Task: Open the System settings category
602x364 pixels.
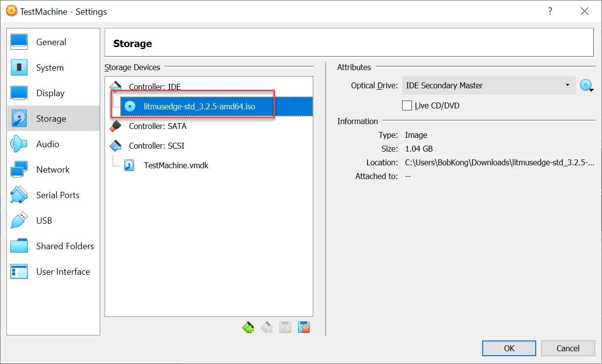Action: pyautogui.click(x=53, y=68)
